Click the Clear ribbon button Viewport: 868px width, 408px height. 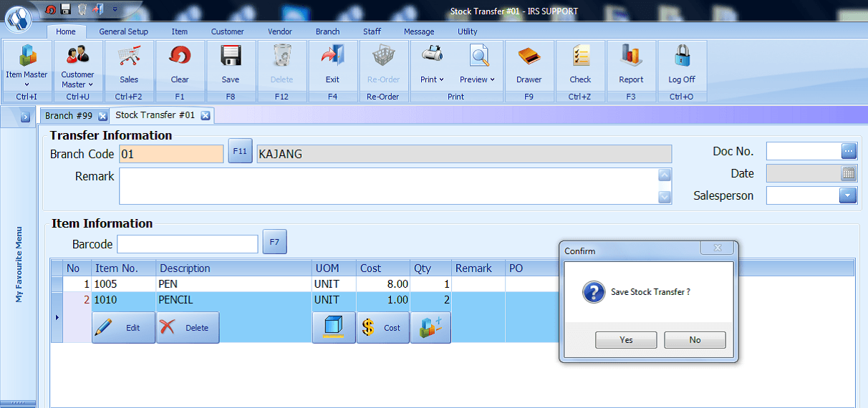pyautogui.click(x=180, y=66)
